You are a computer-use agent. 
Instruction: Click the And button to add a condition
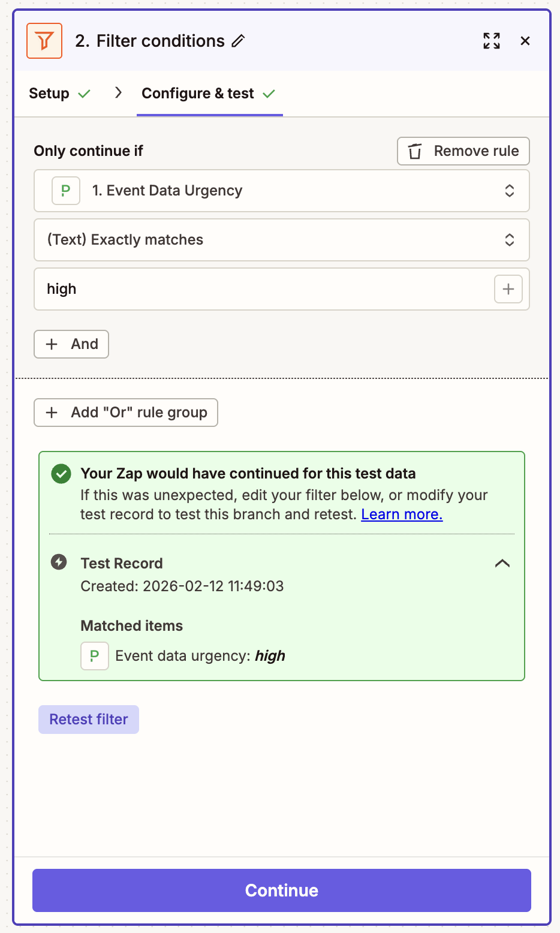click(71, 344)
